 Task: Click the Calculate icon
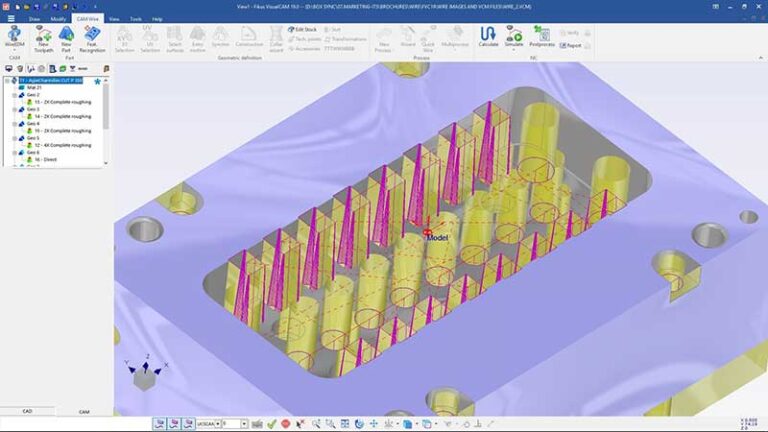click(488, 35)
